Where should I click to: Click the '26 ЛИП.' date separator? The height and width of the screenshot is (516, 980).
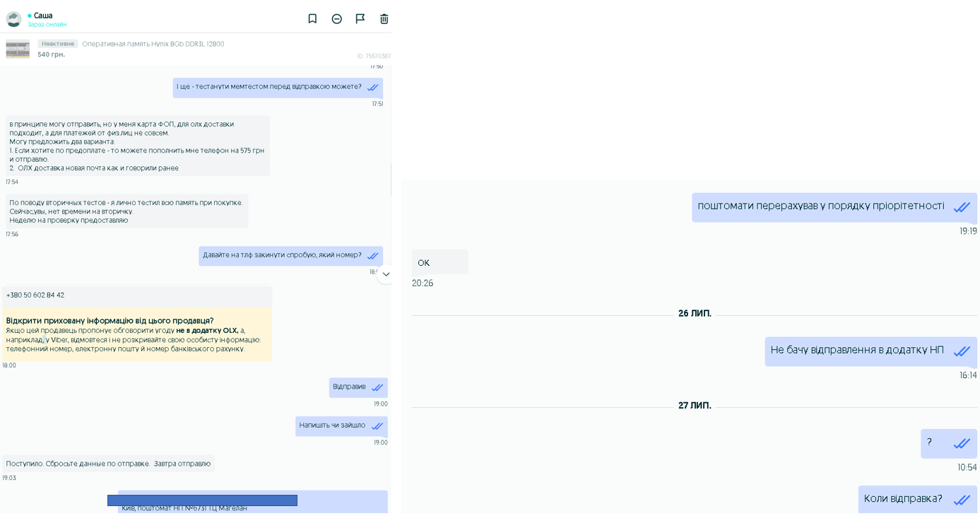coord(695,314)
